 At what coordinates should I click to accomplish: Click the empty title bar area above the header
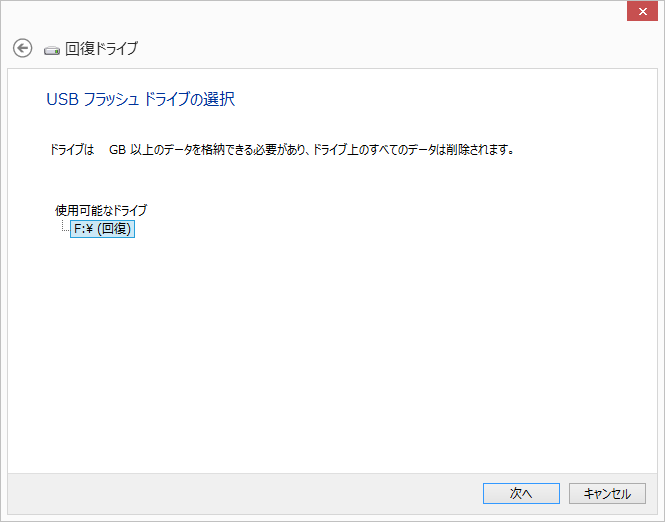click(x=314, y=13)
